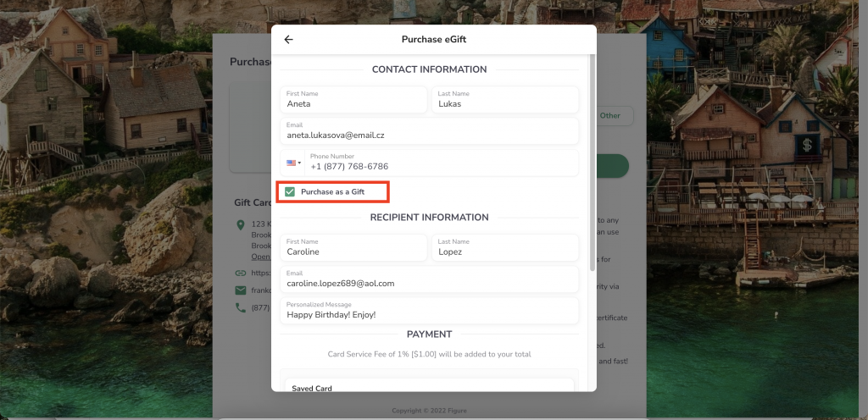Click the Personalized Message field
Screen dimensions: 868x420
tap(429, 311)
